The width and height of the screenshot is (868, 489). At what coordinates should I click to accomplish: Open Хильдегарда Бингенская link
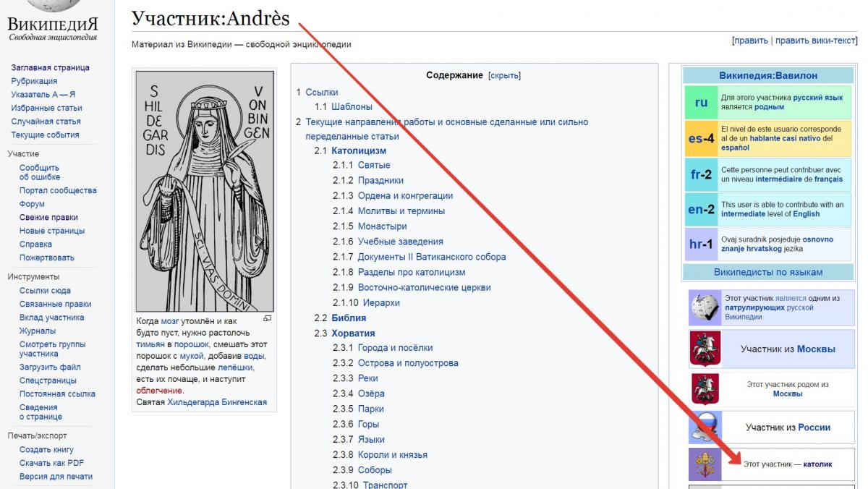click(x=217, y=402)
